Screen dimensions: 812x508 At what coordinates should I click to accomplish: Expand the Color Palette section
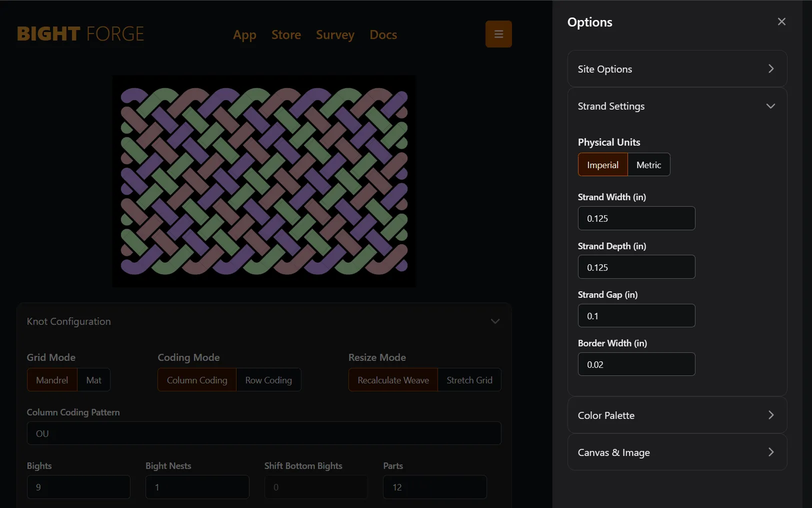point(676,415)
